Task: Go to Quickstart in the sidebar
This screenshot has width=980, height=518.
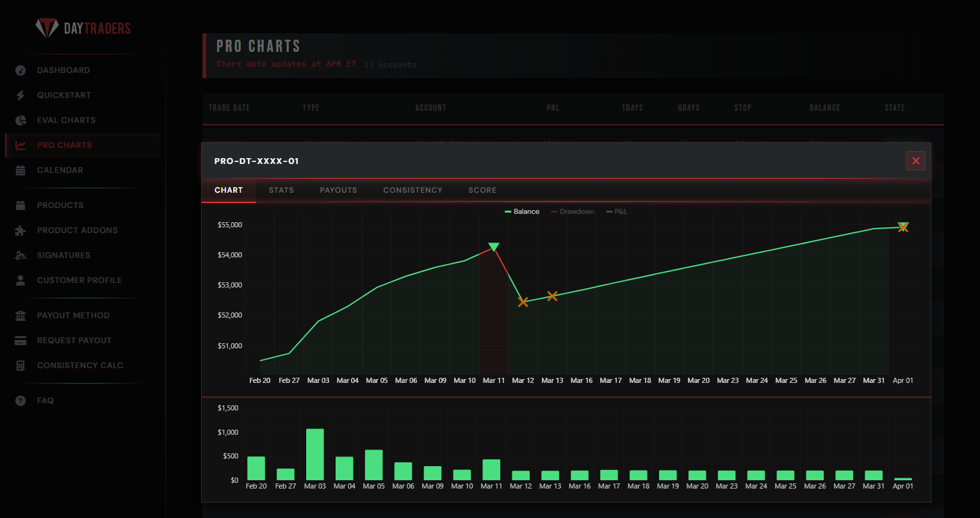Action: (64, 95)
